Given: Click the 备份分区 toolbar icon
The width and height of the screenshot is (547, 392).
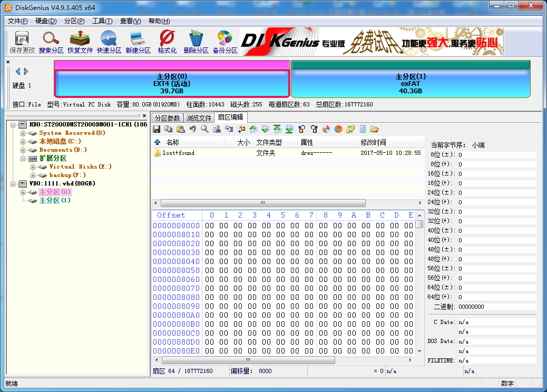Looking at the screenshot, I should [x=225, y=42].
